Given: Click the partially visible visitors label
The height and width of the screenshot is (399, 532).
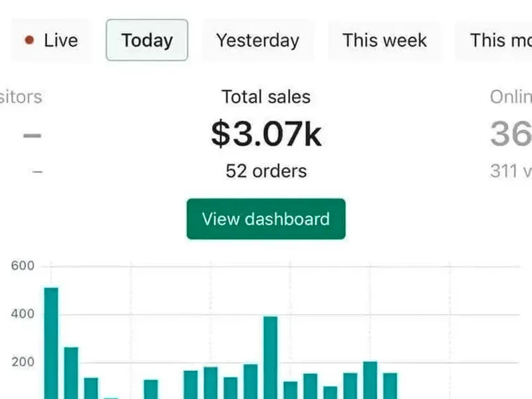Looking at the screenshot, I should tap(21, 97).
